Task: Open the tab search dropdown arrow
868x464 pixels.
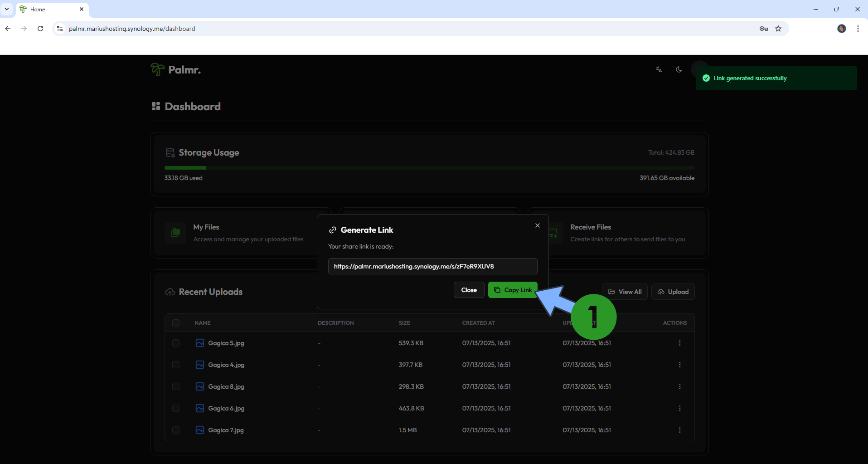Action: [7, 9]
